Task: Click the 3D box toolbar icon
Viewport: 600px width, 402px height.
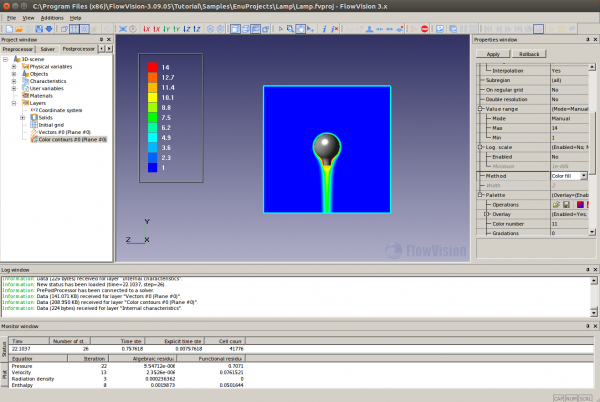Action: coord(64,29)
